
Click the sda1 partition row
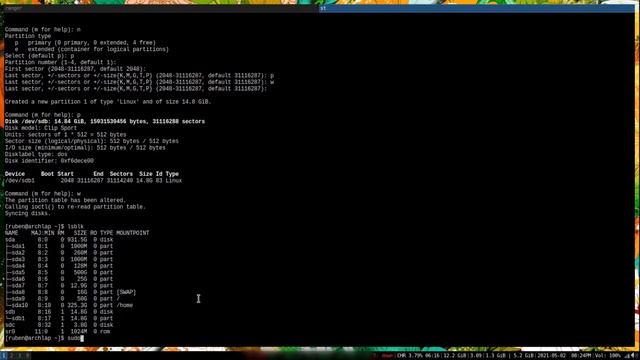59,246
